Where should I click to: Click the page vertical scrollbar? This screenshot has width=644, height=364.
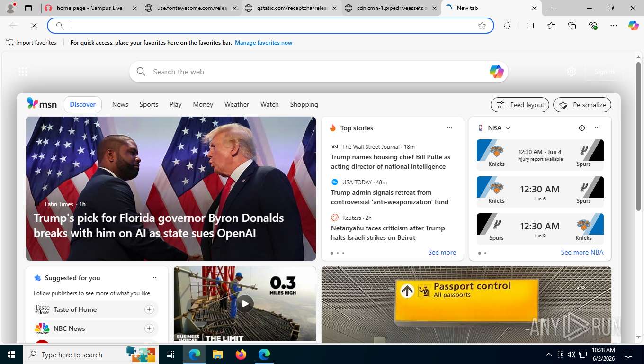pyautogui.click(x=638, y=136)
